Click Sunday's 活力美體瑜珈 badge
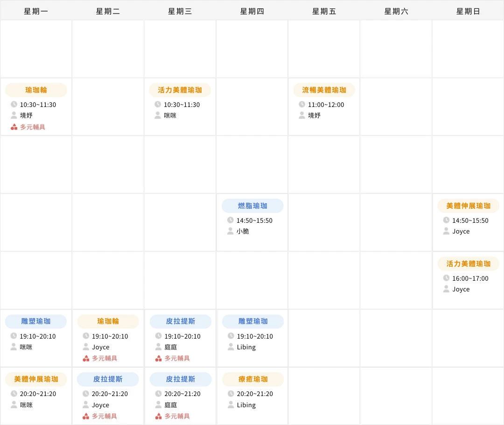 (468, 263)
